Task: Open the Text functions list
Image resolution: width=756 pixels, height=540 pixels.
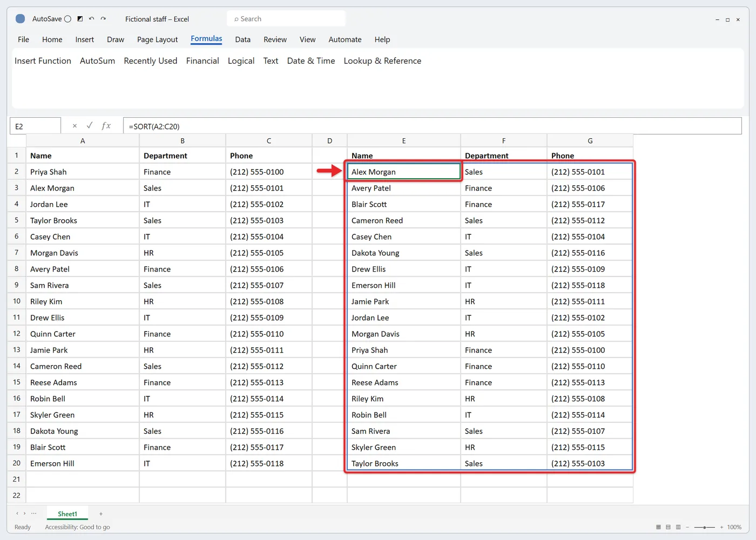Action: click(x=271, y=61)
